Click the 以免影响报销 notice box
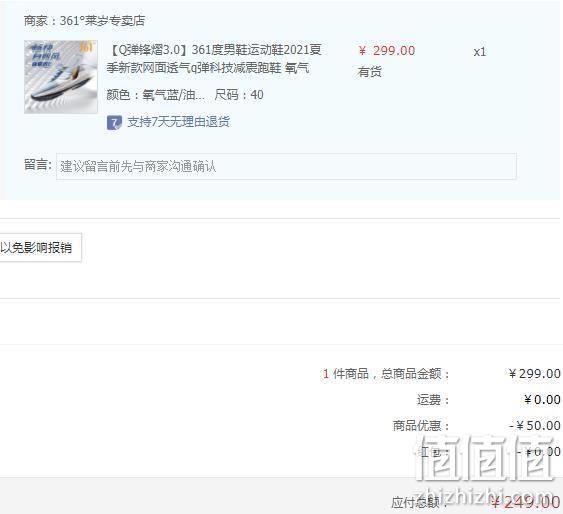 pyautogui.click(x=40, y=247)
